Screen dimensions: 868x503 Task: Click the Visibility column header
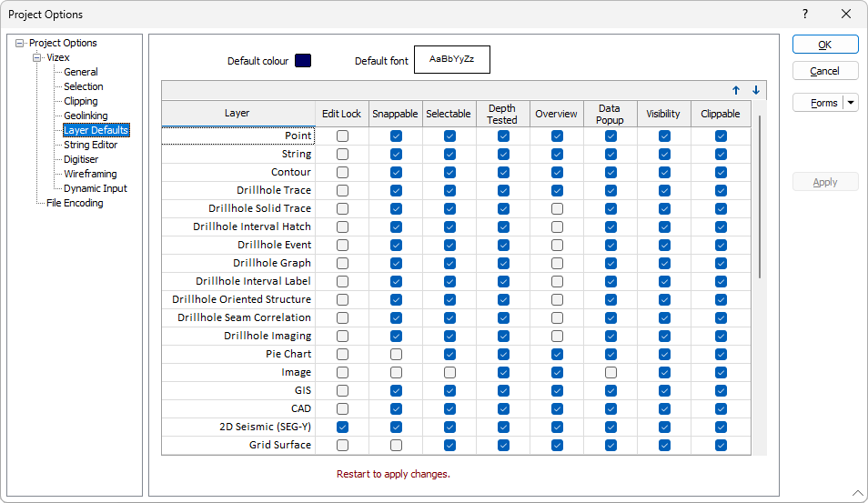(x=663, y=114)
